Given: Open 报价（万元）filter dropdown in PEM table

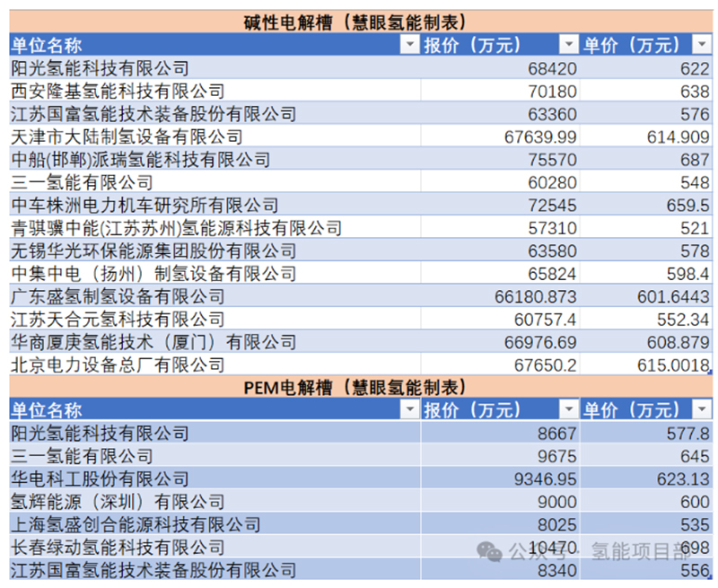Looking at the screenshot, I should [569, 409].
